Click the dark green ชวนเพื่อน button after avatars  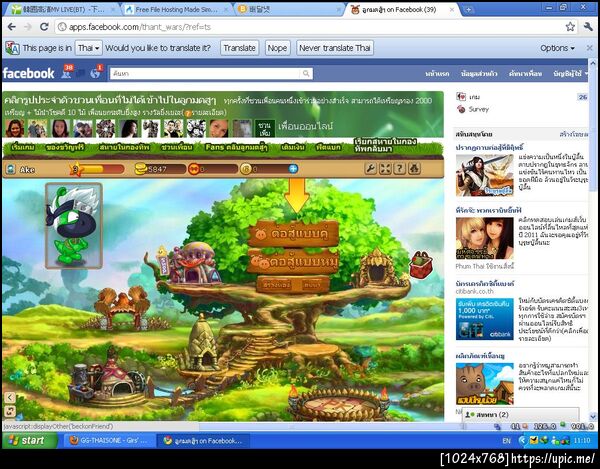[264, 129]
